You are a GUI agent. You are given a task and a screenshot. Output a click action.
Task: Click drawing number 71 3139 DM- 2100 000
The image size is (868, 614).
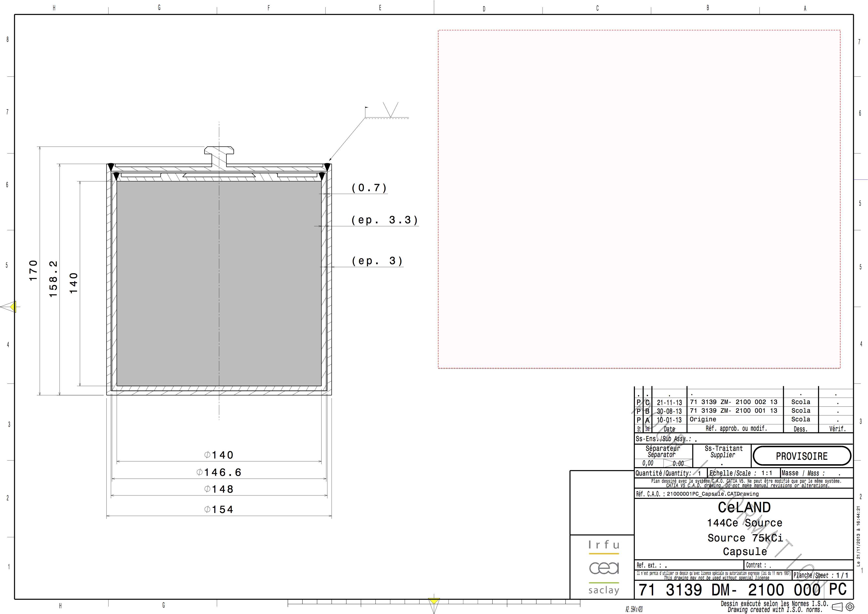pyautogui.click(x=730, y=590)
